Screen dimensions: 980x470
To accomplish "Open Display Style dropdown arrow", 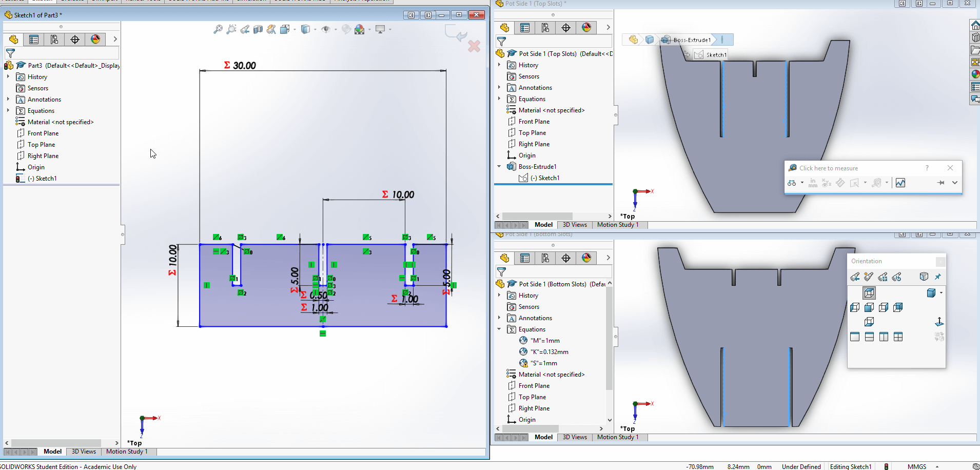I will (x=315, y=30).
